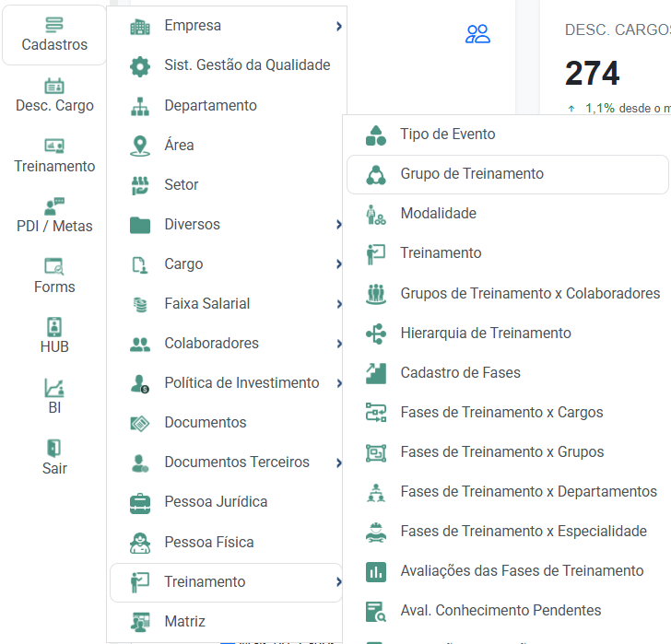Click Pessoa Jurídica menu entry
Screen dimensions: 671x644
pyautogui.click(x=216, y=502)
